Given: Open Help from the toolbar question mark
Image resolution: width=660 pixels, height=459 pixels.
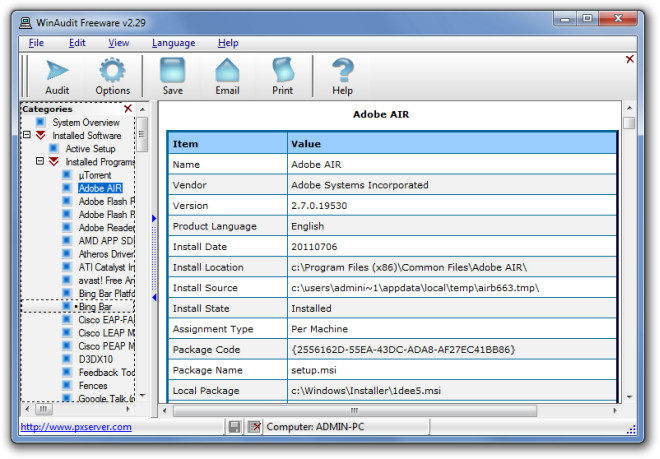Looking at the screenshot, I should pos(342,77).
